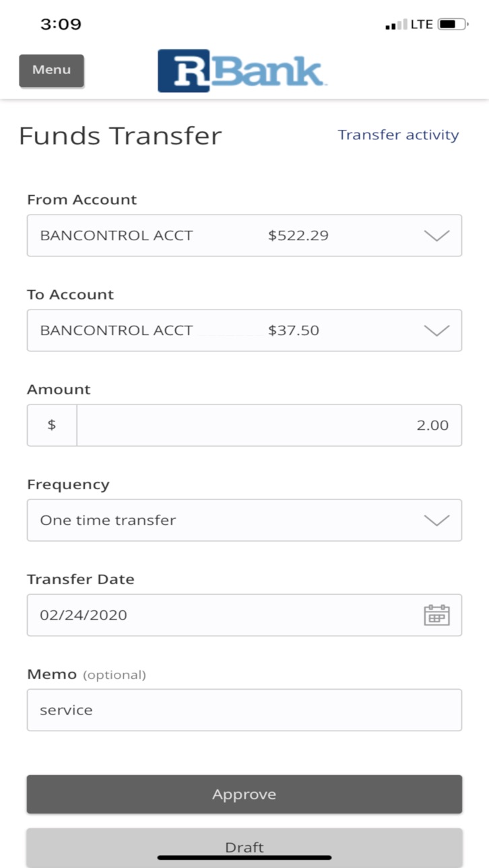Choose the One time transfer frequency box

click(244, 520)
